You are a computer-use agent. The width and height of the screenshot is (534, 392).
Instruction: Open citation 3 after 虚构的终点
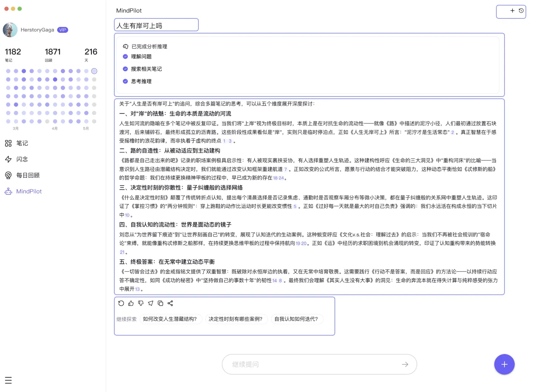pyautogui.click(x=230, y=141)
